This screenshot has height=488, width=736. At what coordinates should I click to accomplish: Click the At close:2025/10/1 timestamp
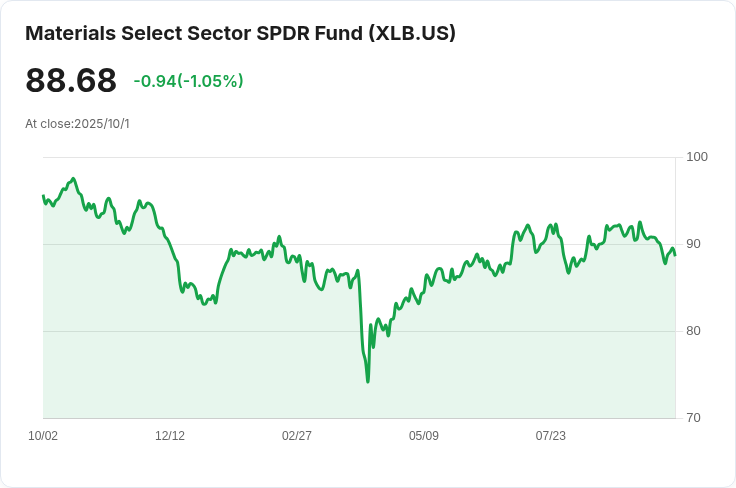tap(77, 124)
